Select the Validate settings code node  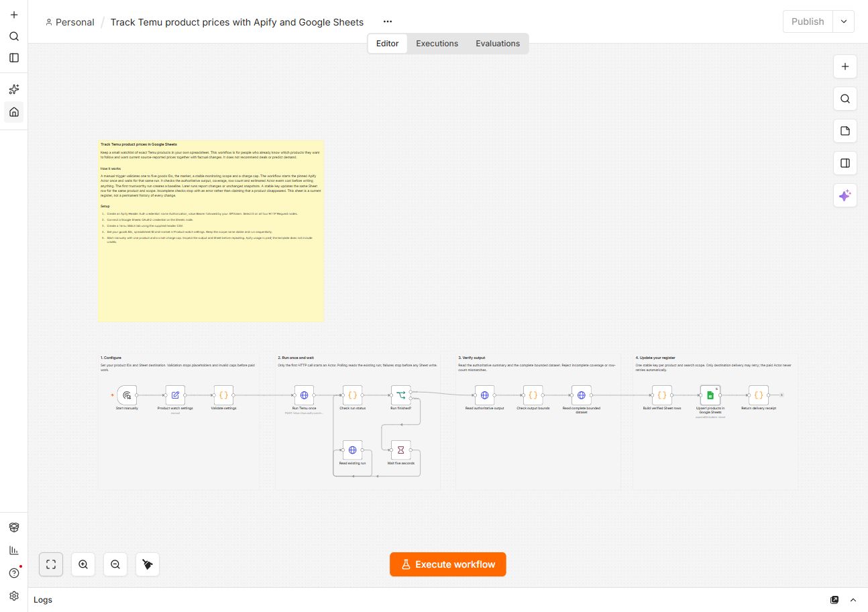[223, 395]
